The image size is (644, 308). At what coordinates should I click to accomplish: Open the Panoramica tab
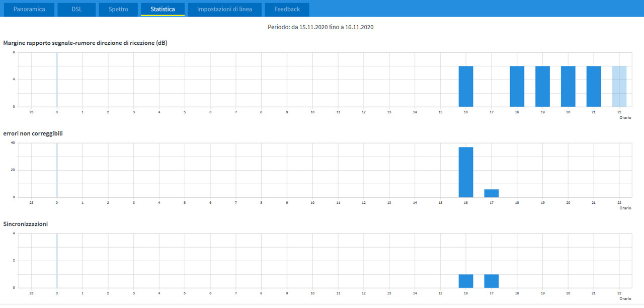coord(29,10)
